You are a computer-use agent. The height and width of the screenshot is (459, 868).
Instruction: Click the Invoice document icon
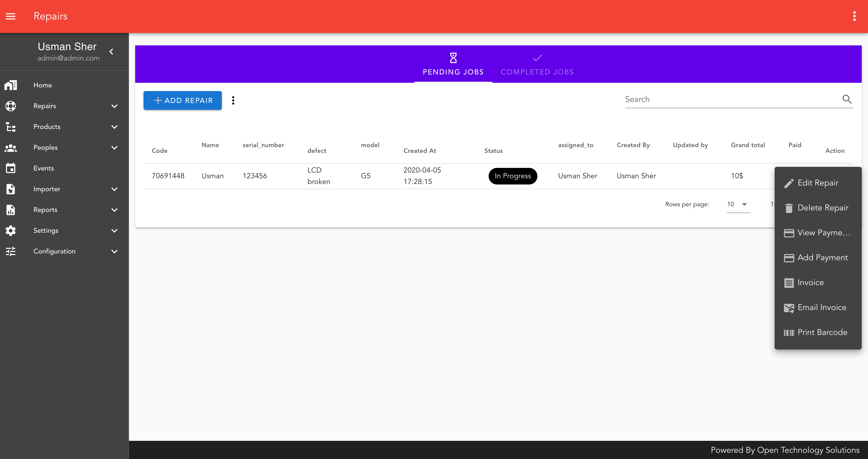(789, 283)
